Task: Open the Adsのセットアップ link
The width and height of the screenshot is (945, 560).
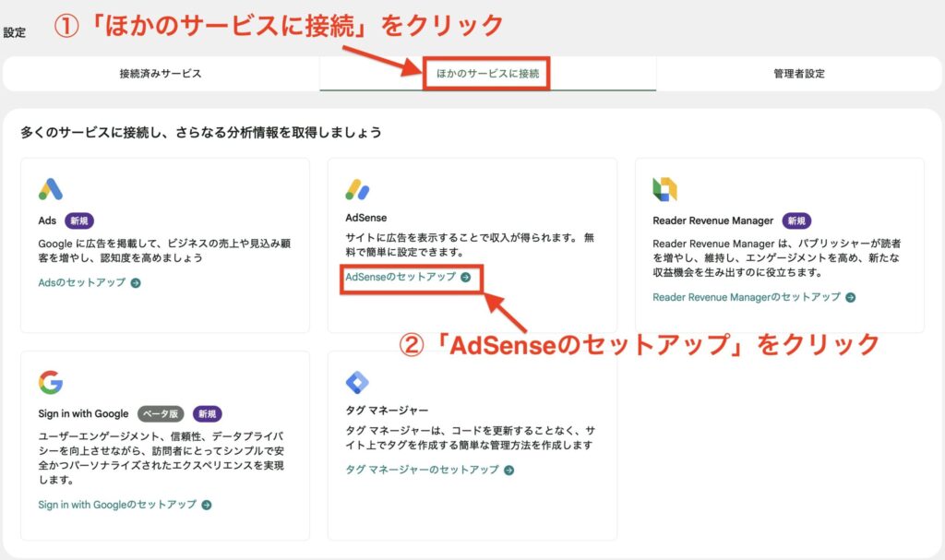Action: click(82, 283)
